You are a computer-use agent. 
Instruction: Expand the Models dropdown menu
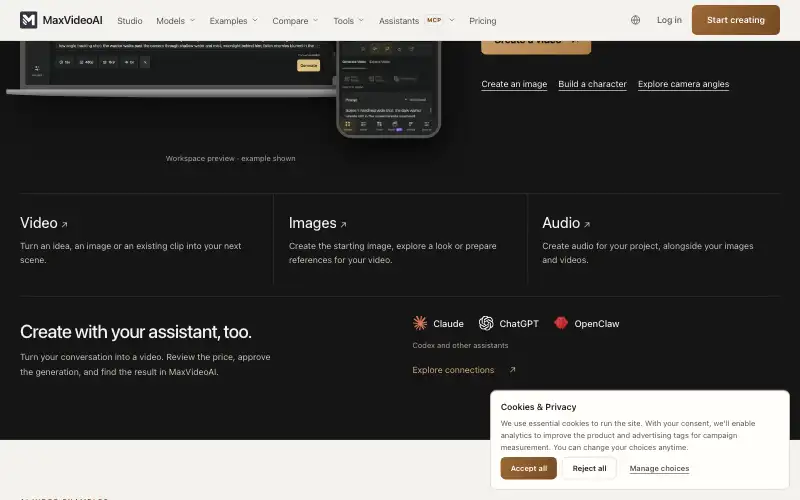(x=176, y=20)
